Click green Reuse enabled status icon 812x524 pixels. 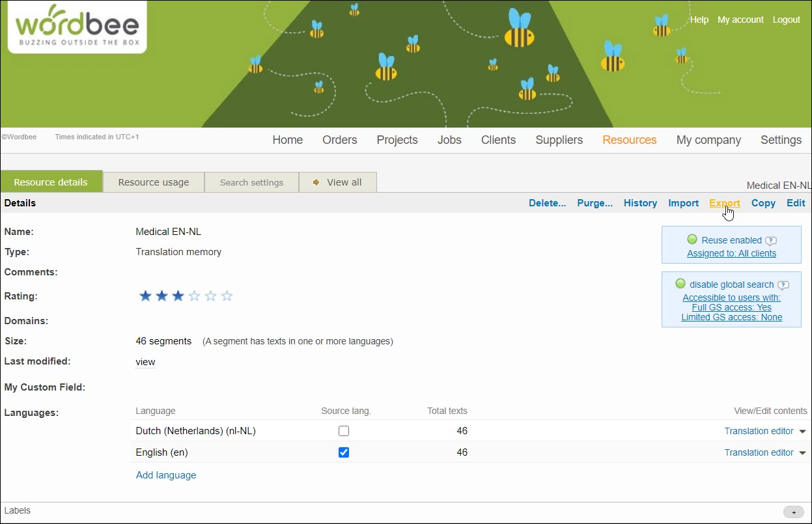tap(692, 240)
